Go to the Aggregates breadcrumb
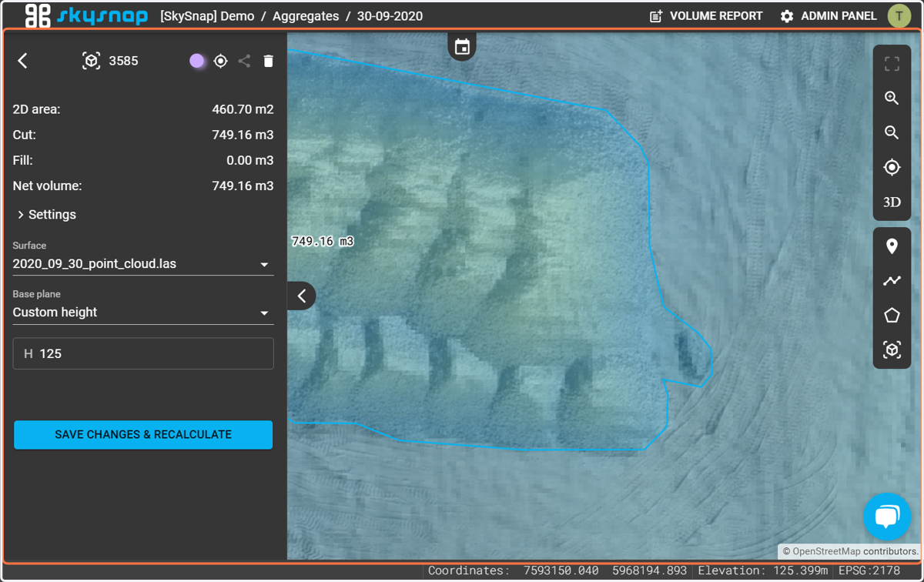This screenshot has height=582, width=924. pos(306,16)
